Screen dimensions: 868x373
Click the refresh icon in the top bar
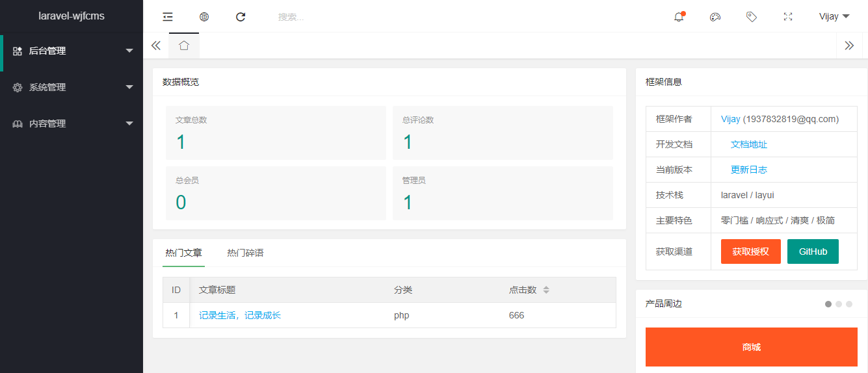point(241,17)
